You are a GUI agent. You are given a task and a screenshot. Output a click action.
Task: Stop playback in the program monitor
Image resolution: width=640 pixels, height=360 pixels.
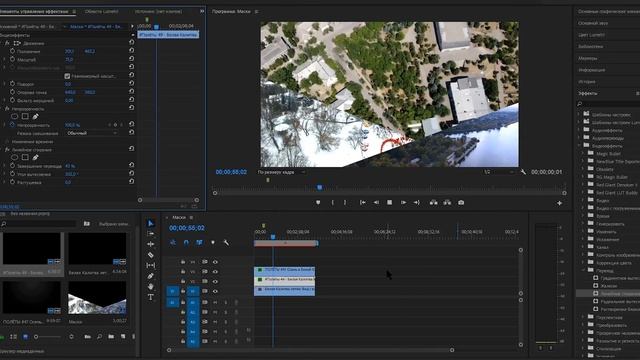click(x=389, y=202)
